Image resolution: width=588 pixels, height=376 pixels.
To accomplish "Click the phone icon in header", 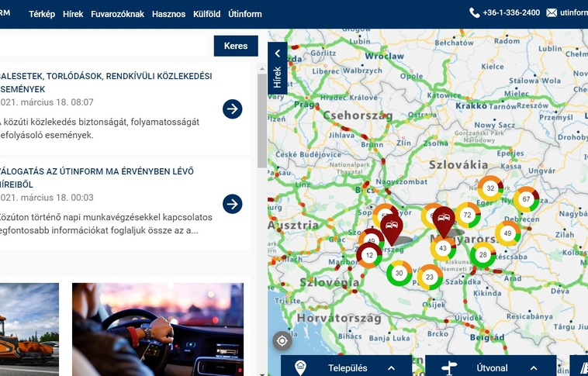I will point(475,13).
